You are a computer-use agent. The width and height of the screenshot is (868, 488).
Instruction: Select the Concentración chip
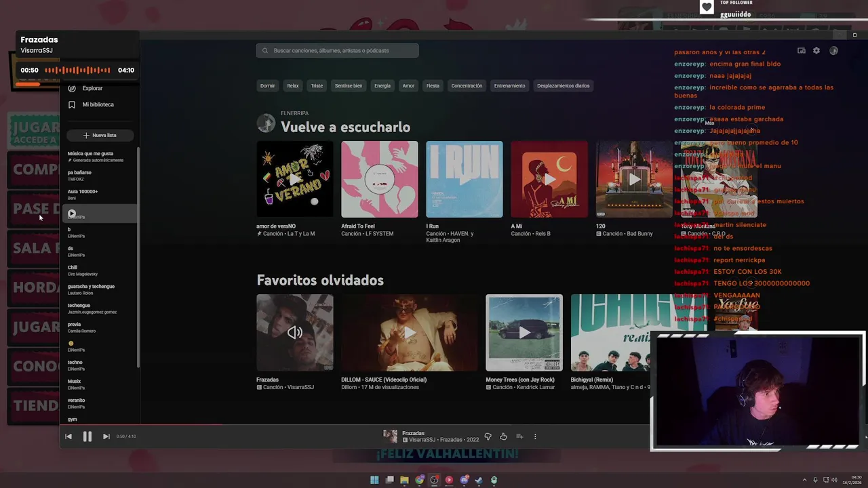pyautogui.click(x=467, y=86)
